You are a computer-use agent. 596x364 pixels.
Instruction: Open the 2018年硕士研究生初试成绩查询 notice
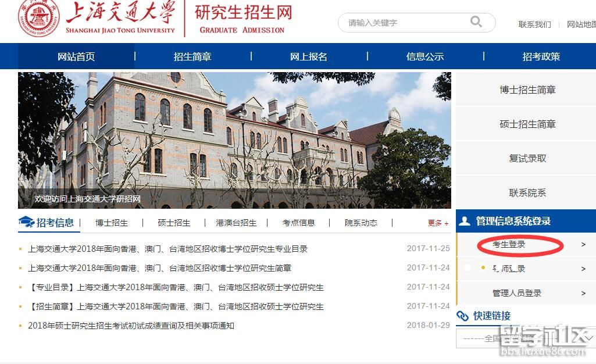click(x=131, y=326)
